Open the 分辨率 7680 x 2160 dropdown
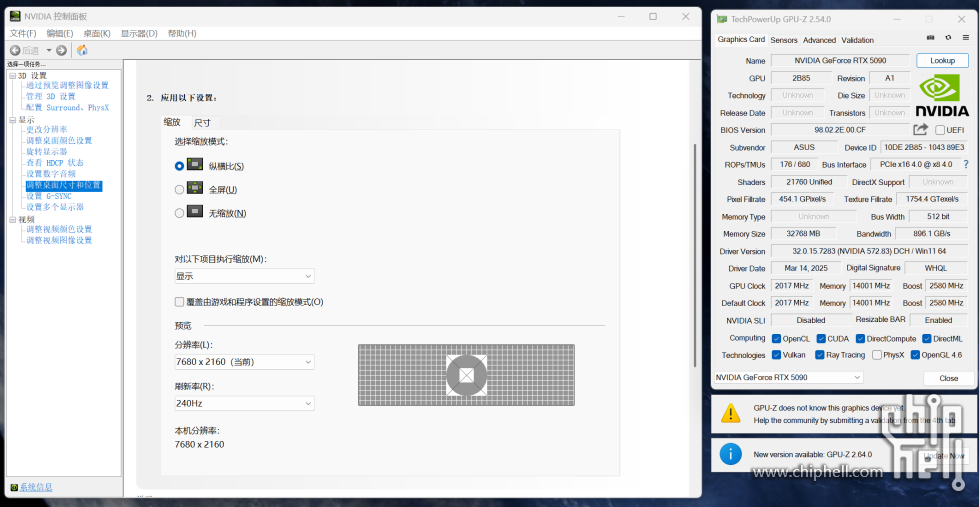The image size is (979, 507). (x=244, y=362)
